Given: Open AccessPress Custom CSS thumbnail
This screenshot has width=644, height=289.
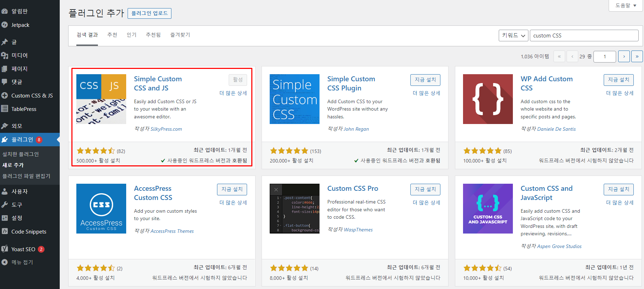Looking at the screenshot, I should 101,208.
